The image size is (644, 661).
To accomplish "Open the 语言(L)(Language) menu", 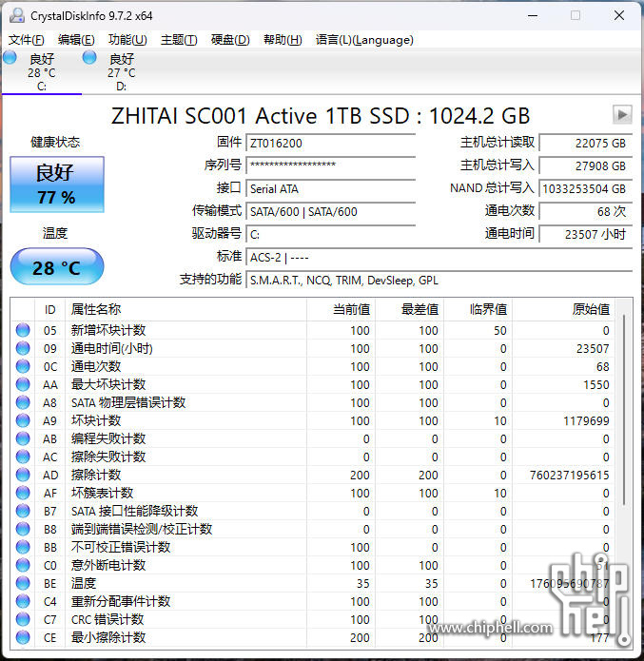I will pyautogui.click(x=364, y=40).
